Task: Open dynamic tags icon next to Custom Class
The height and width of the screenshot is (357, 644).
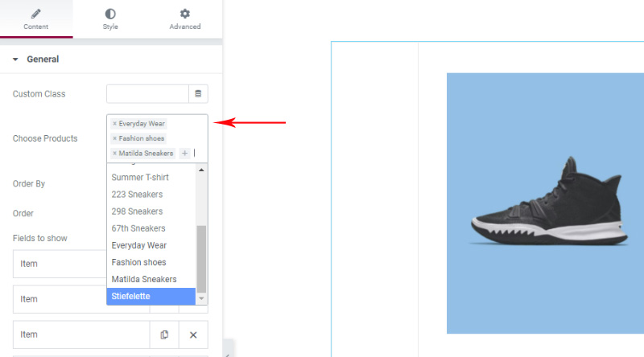Action: click(198, 94)
